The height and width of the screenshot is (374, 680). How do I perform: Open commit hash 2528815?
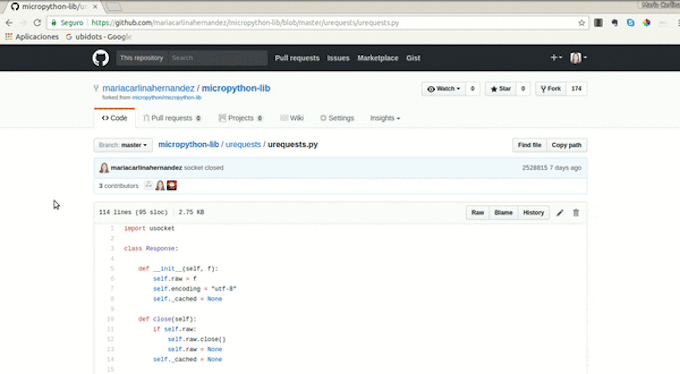pos(535,168)
